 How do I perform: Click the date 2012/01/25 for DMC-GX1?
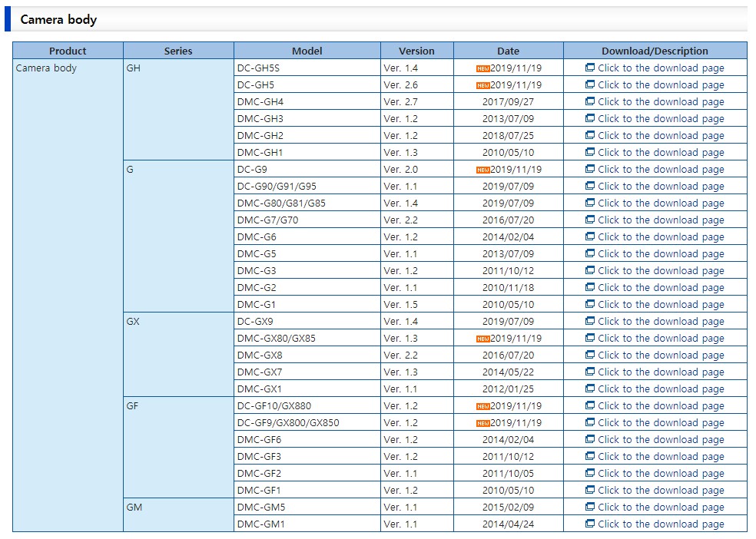pos(508,389)
